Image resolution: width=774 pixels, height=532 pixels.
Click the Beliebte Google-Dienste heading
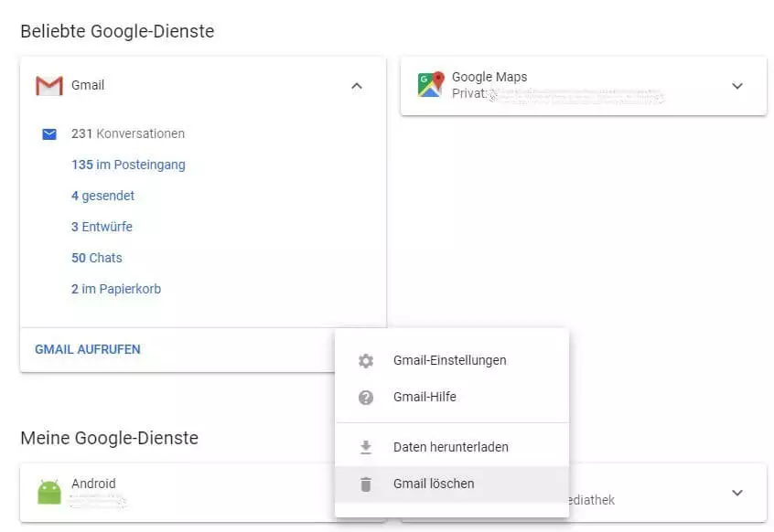point(117,31)
